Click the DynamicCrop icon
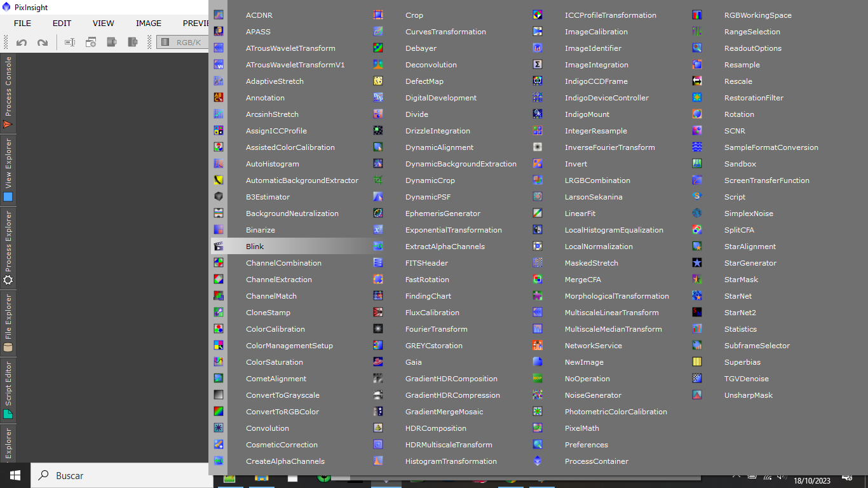 (378, 180)
